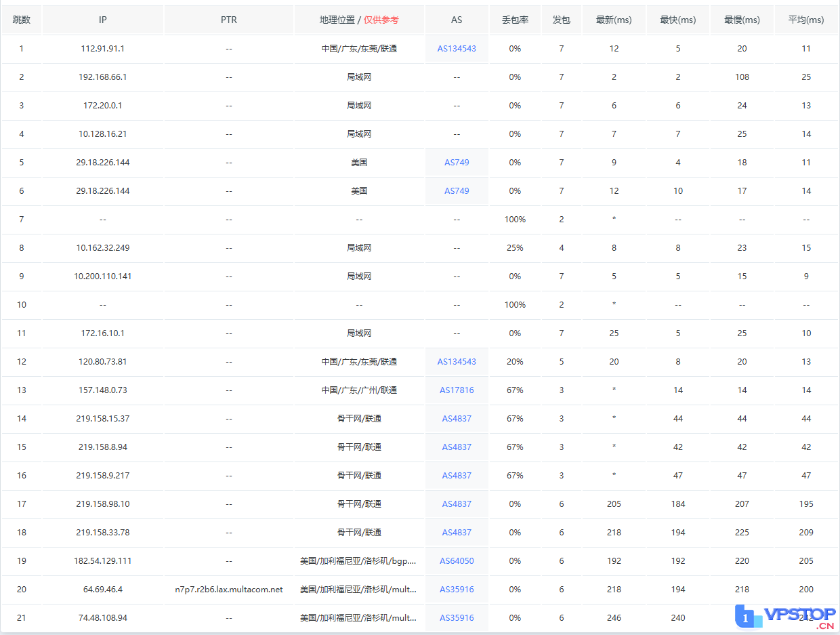Screen dimensions: 840x635
Task: Open the AS17816 link
Action: coord(457,390)
